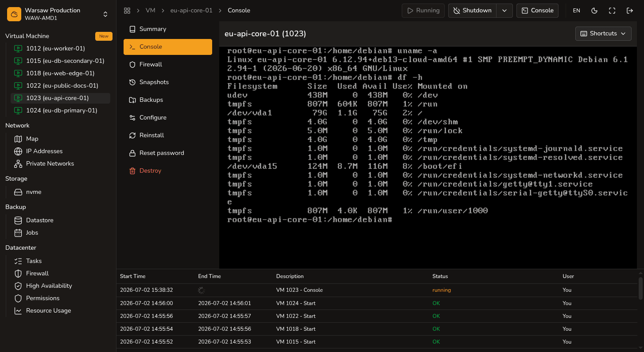The image size is (644, 352).
Task: Select VM 1015 (eu-db-secondary-01)
Action: pyautogui.click(x=60, y=61)
